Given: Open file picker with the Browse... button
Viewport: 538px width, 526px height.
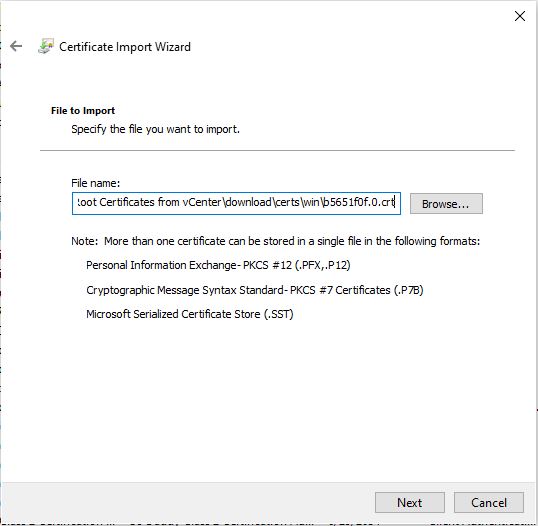Looking at the screenshot, I should click(x=446, y=204).
